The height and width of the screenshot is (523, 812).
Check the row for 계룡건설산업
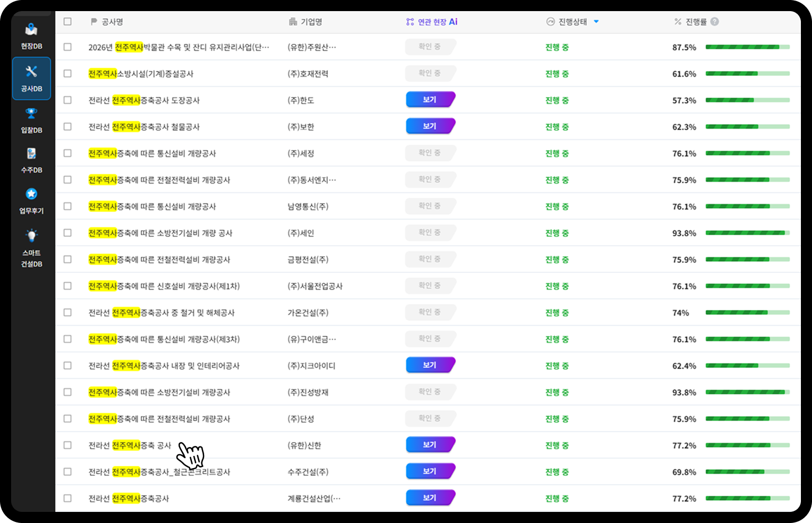point(68,498)
